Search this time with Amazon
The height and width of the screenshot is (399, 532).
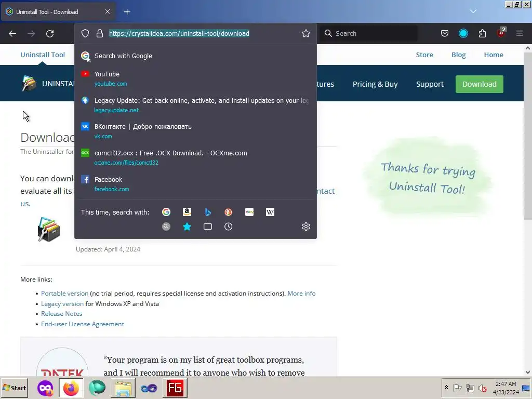point(187,212)
